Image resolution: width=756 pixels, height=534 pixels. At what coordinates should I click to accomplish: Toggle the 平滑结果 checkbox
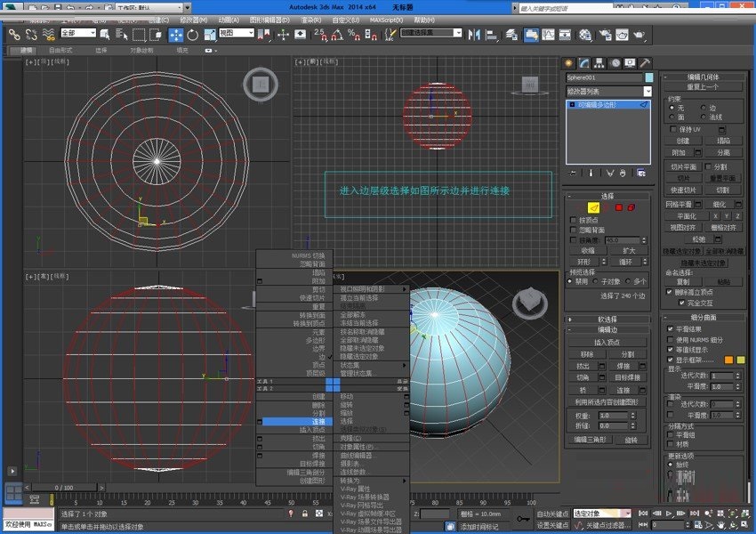[x=670, y=329]
